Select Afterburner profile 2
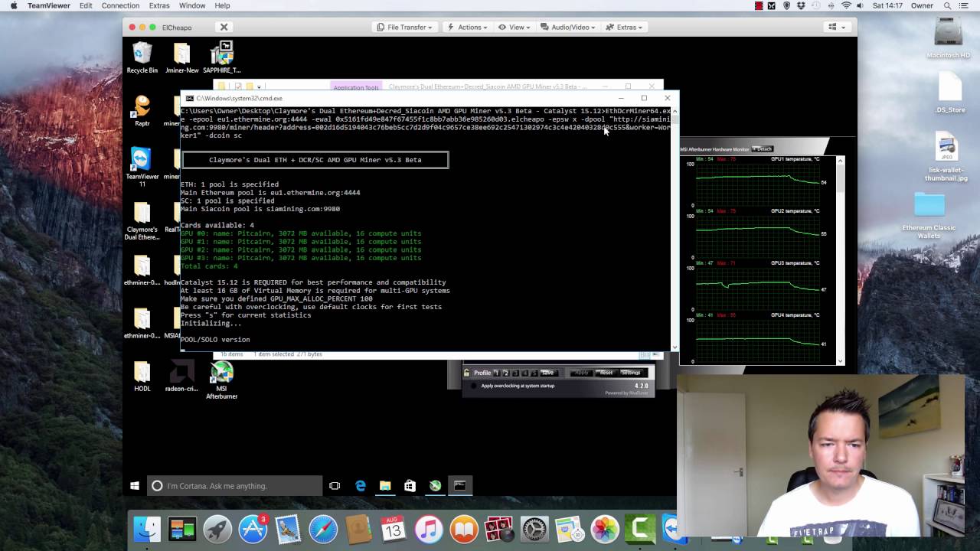 pos(505,373)
